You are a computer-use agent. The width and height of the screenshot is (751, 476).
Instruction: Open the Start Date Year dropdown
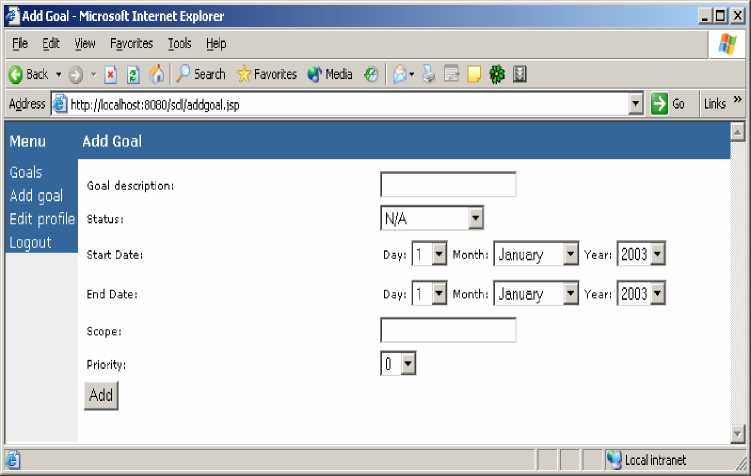pyautogui.click(x=641, y=254)
